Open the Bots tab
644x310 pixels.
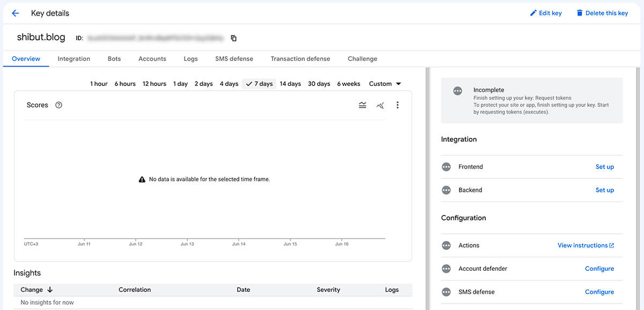(114, 59)
